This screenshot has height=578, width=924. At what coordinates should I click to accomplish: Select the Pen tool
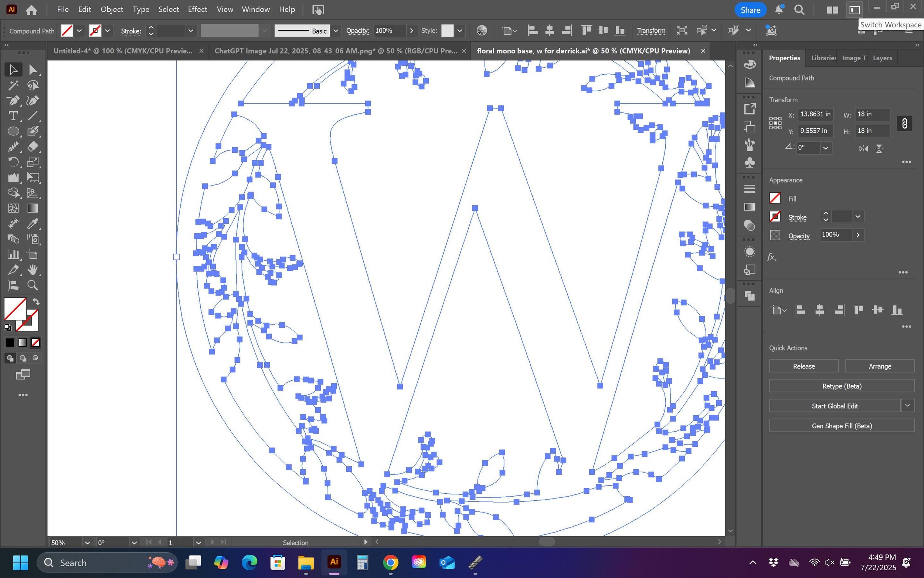pyautogui.click(x=13, y=101)
